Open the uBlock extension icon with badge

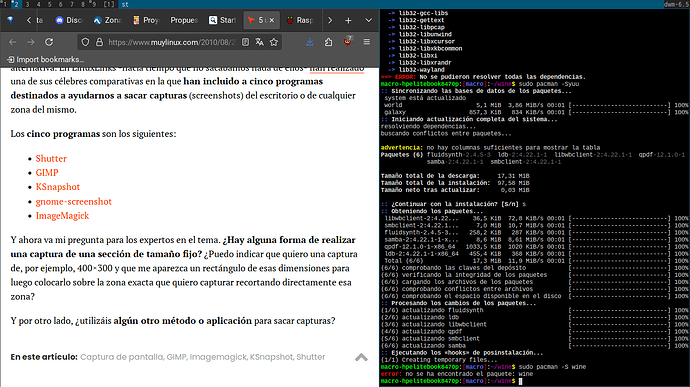coord(348,41)
